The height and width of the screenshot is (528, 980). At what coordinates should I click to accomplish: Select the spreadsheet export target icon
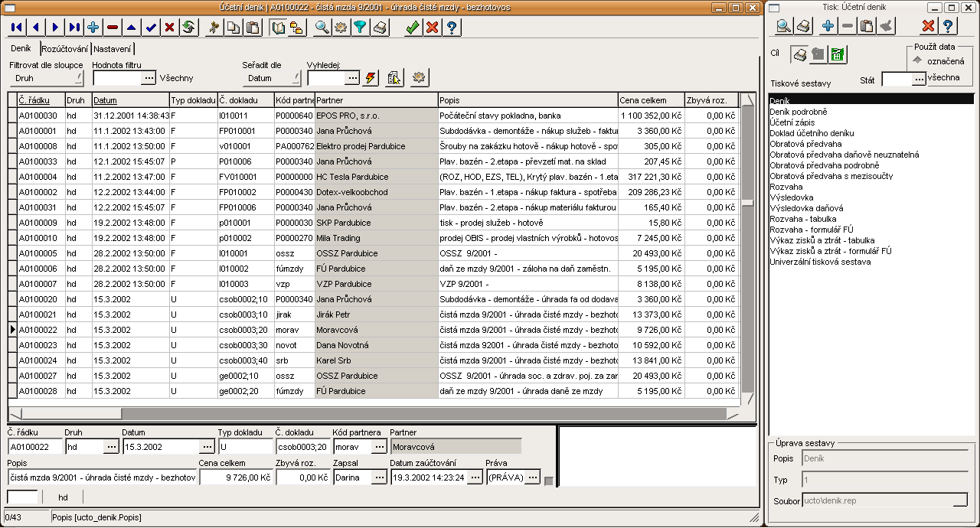(x=838, y=54)
